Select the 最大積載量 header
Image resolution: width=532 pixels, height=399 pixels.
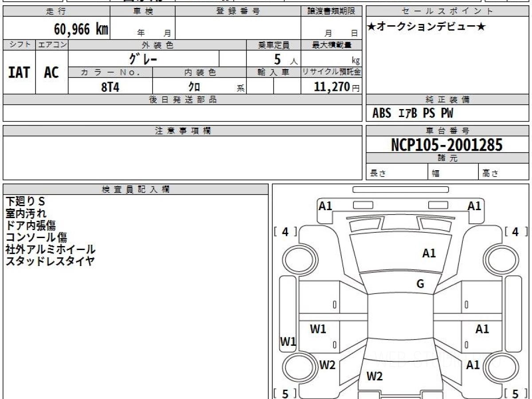pos(331,45)
